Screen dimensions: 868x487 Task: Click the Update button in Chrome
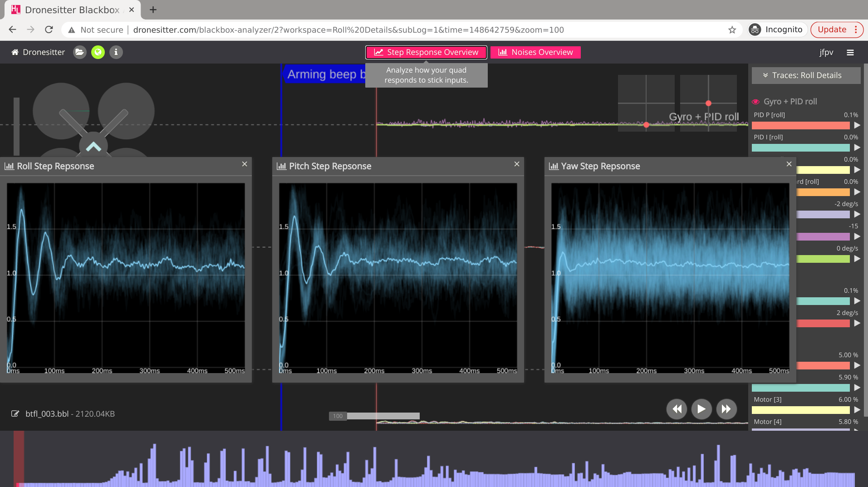(x=832, y=30)
